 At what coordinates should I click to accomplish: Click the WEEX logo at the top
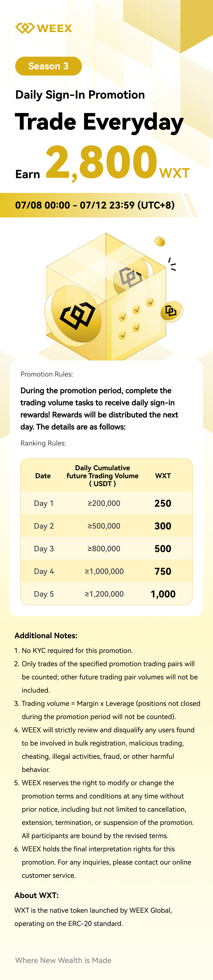pos(43,28)
